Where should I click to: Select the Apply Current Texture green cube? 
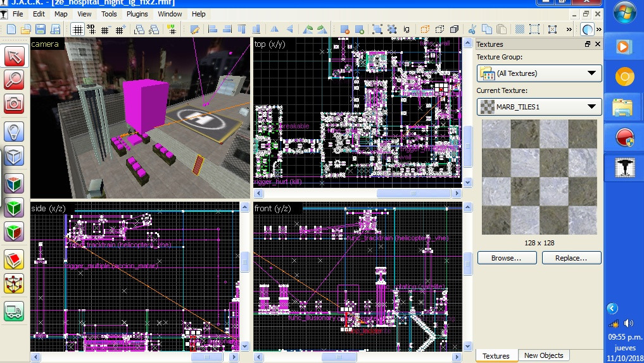click(15, 207)
